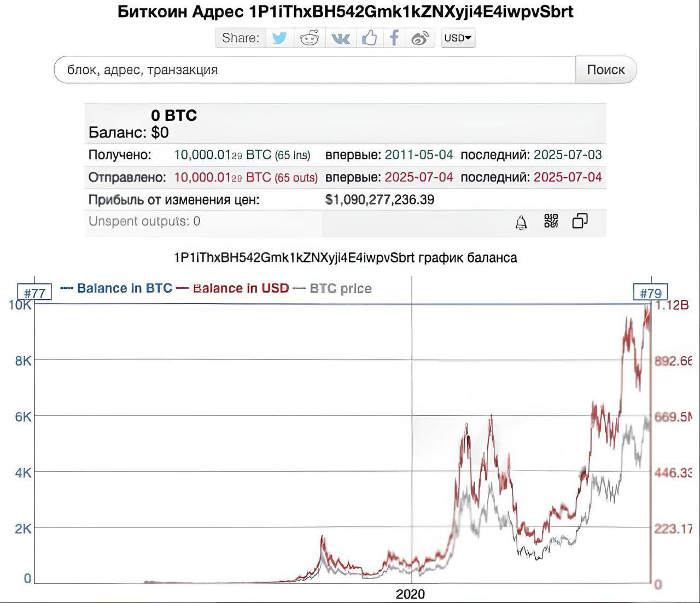The width and height of the screenshot is (700, 603).
Task: Share the address on Twitter
Action: [x=279, y=38]
